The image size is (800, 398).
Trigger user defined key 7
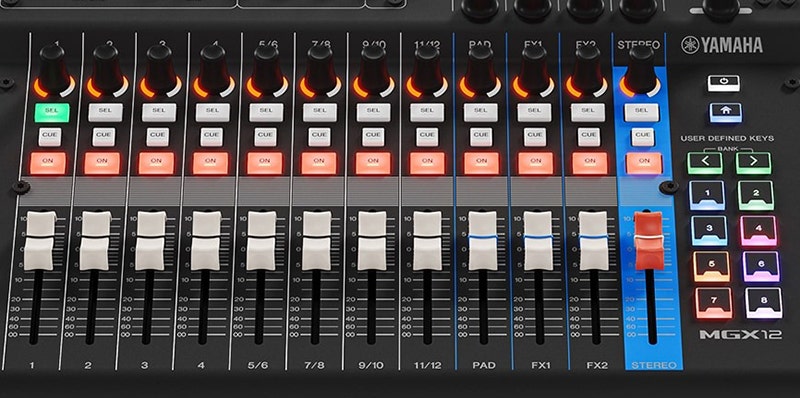[713, 303]
